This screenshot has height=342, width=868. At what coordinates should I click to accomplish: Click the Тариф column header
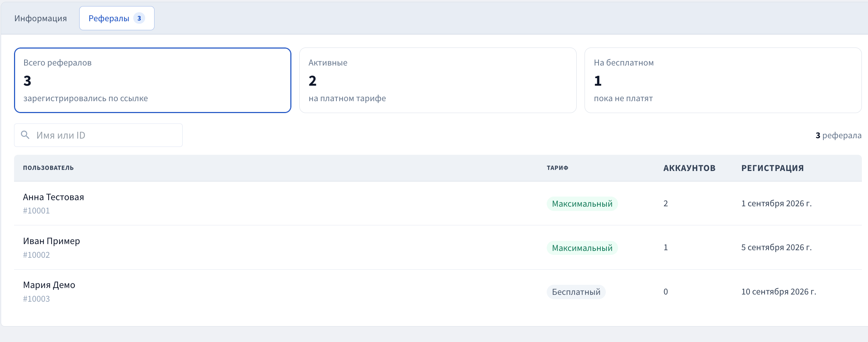[x=558, y=168]
